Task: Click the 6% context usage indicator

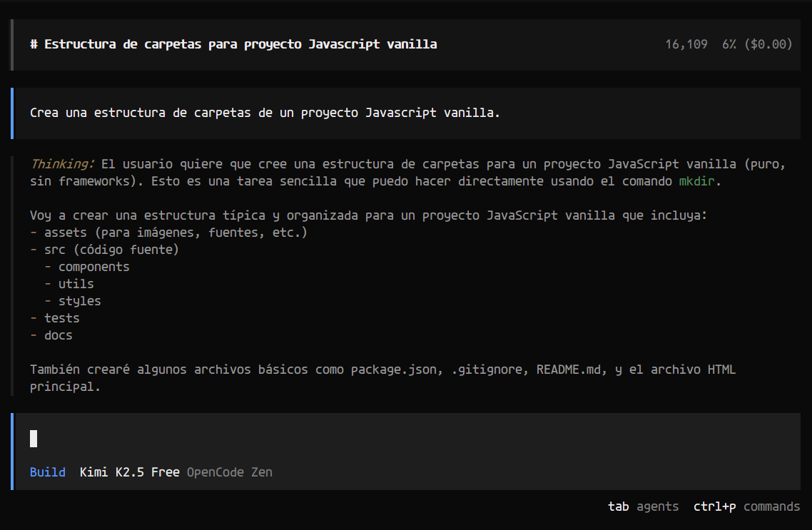Action: [729, 44]
